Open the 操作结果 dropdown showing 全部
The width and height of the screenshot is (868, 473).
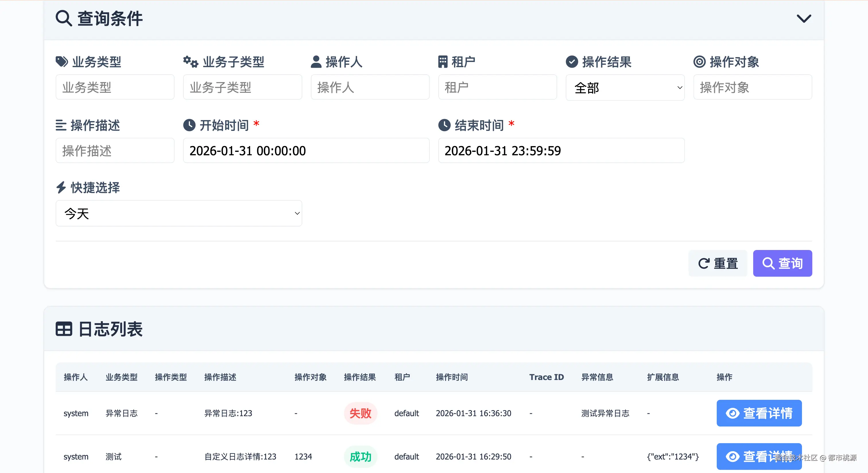tap(625, 88)
